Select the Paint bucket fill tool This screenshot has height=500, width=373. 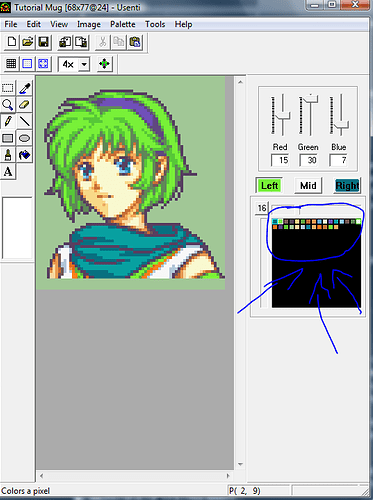tap(24, 155)
